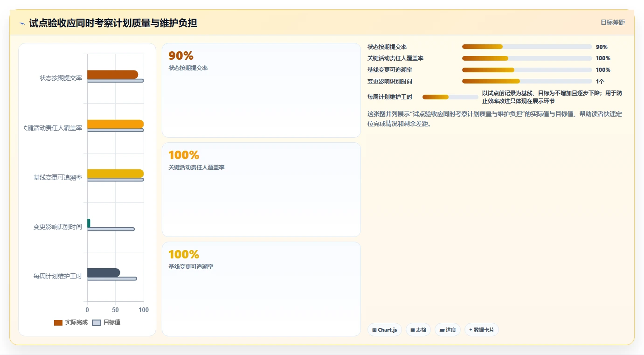Click the 每周计划维护工时 progress bar

pos(450,97)
